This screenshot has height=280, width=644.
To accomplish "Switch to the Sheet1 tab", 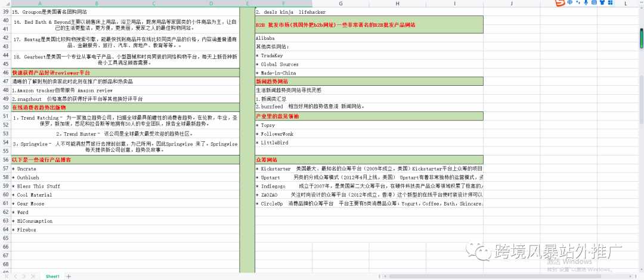I will [x=52, y=276].
